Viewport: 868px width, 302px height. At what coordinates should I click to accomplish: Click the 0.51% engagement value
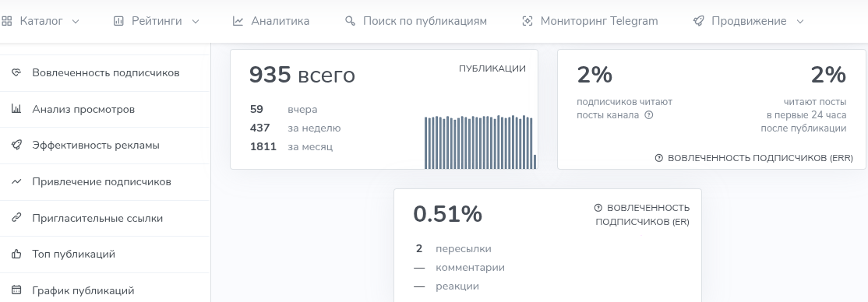[447, 214]
